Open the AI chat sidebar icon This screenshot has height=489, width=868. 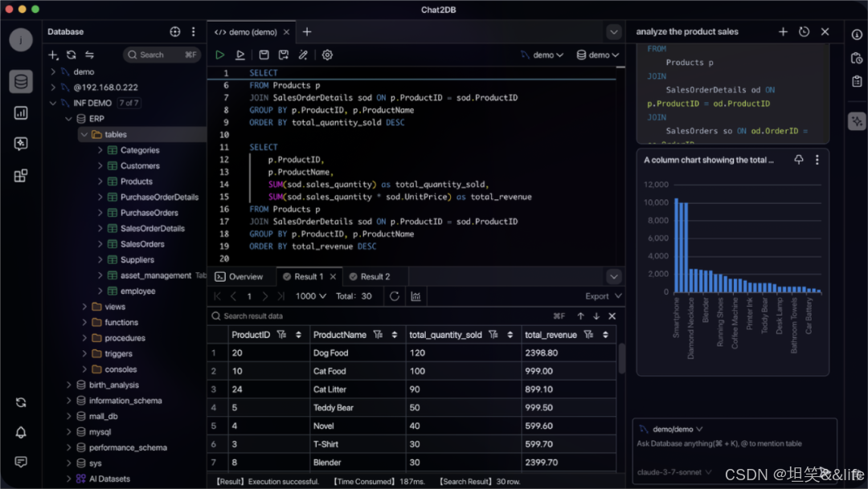(21, 144)
